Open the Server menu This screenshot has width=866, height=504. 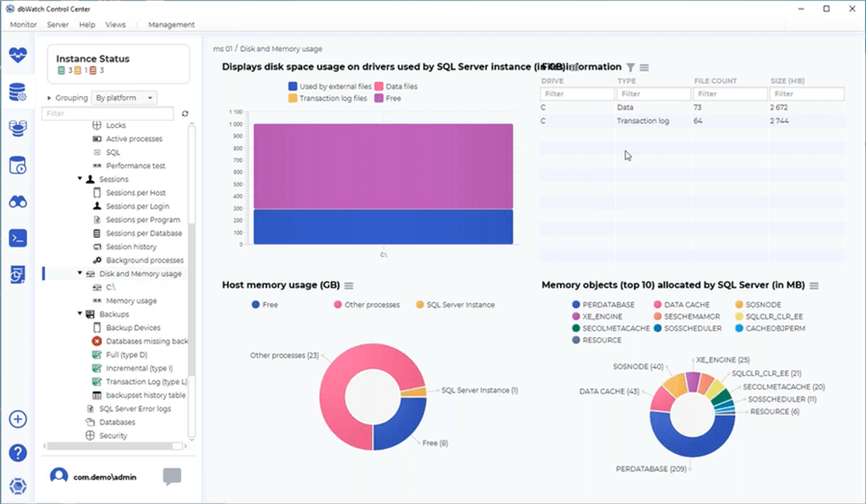[x=58, y=25]
